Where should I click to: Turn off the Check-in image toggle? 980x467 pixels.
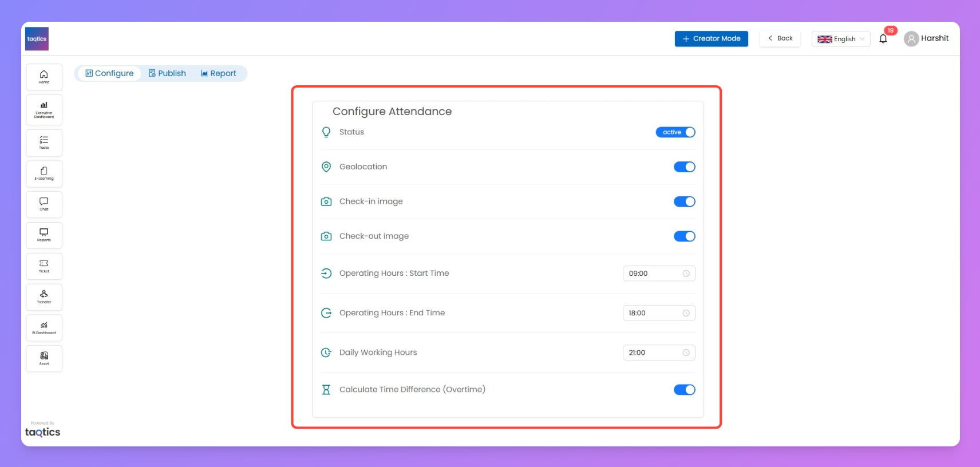coord(685,201)
